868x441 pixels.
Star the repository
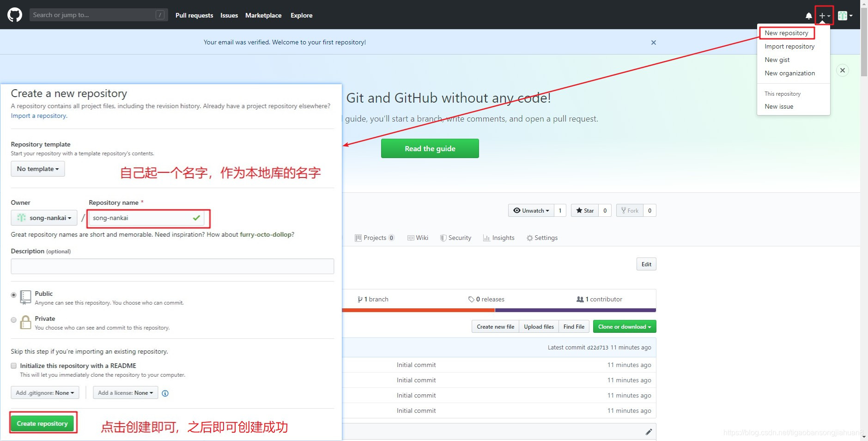point(585,210)
